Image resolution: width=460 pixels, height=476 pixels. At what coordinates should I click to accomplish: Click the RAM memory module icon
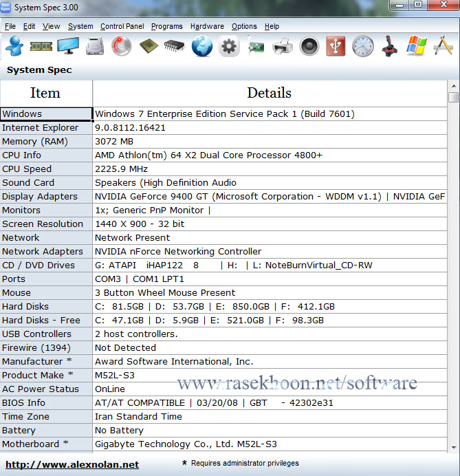click(x=41, y=46)
